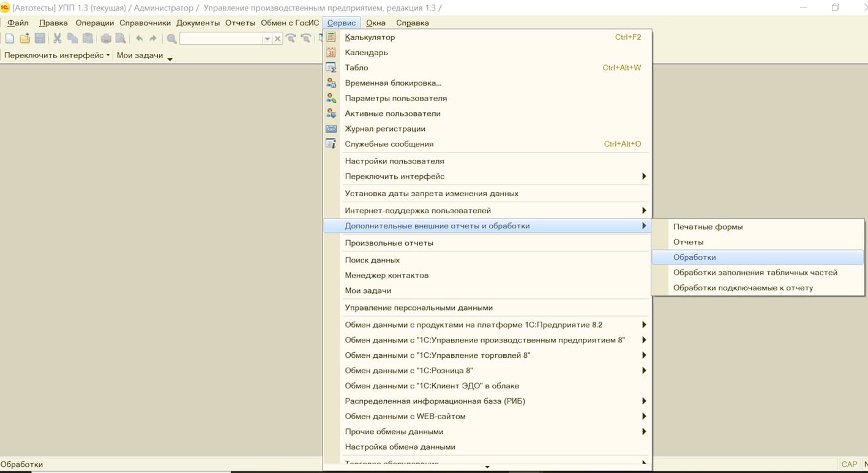Select Обработки заполнения табличных частей

click(758, 273)
